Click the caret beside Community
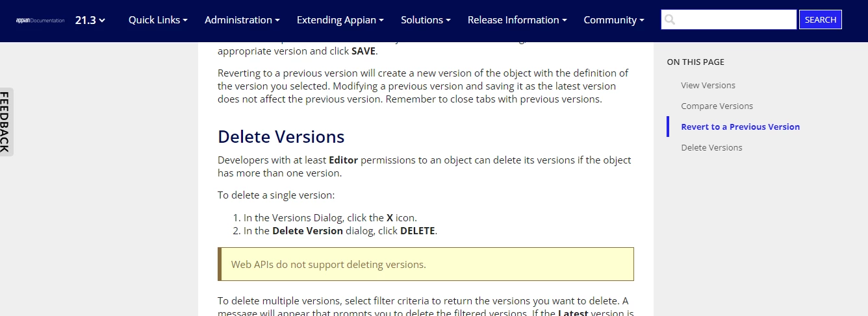 (642, 21)
